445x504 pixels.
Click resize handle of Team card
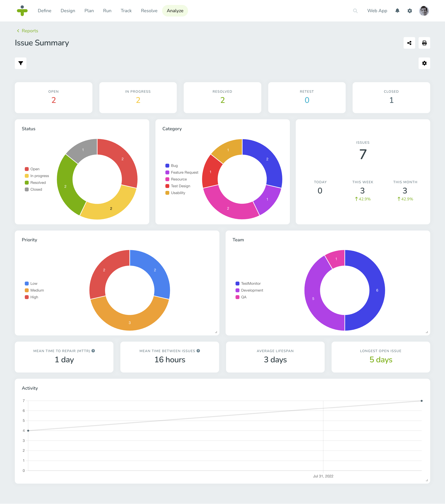427,332
